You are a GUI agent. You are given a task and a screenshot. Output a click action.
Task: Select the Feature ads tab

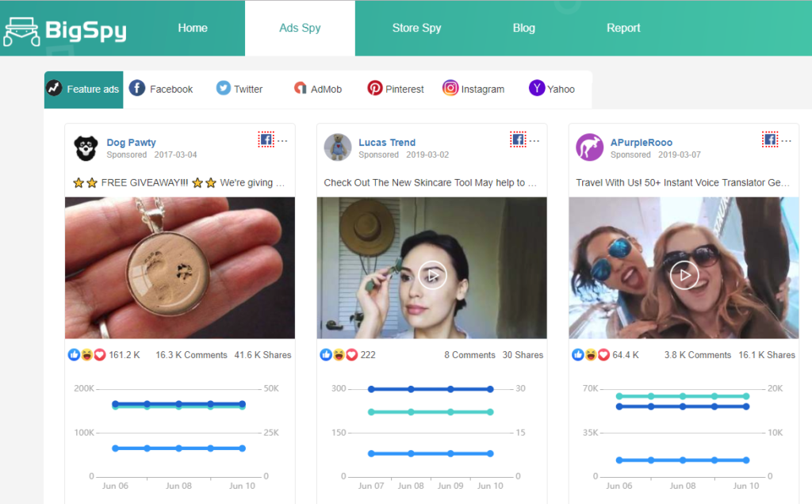coord(84,90)
